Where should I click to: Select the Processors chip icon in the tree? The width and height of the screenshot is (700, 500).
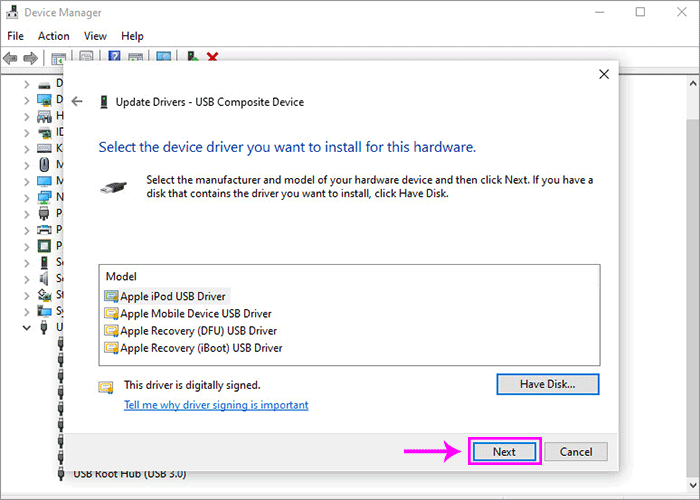[x=44, y=246]
